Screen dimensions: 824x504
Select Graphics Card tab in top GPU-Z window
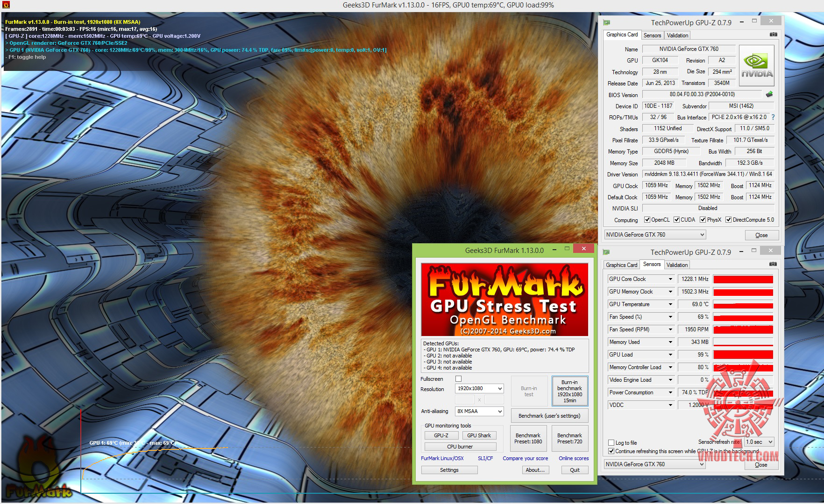point(622,35)
